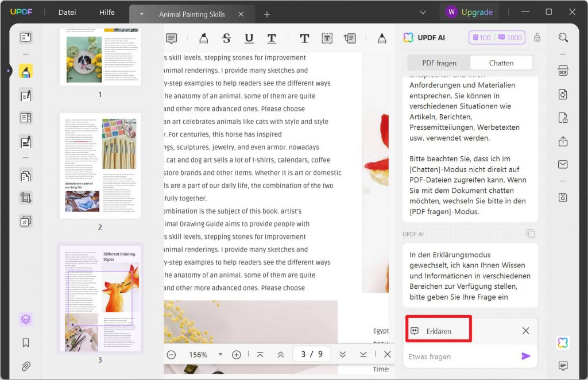588x380 pixels.
Task: Select the Underline annotation tool
Action: [x=248, y=38]
